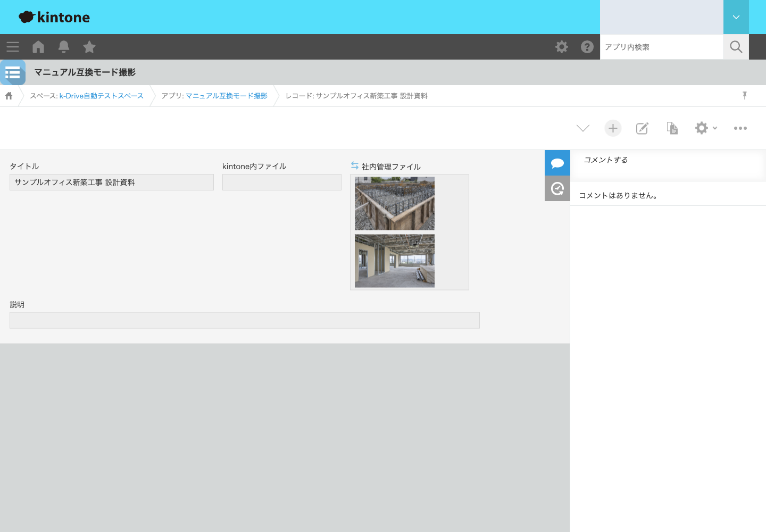The height and width of the screenshot is (532, 766).
Task: Click the record breadcrumb サンプルオフィス新築工事 設計資料
Action: [x=356, y=96]
